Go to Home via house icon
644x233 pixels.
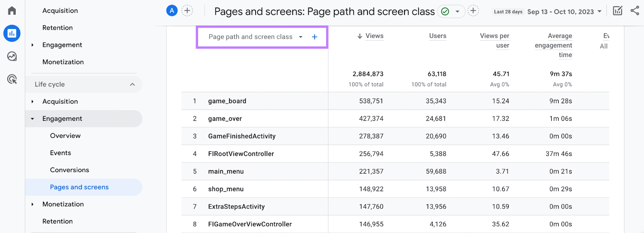12,10
